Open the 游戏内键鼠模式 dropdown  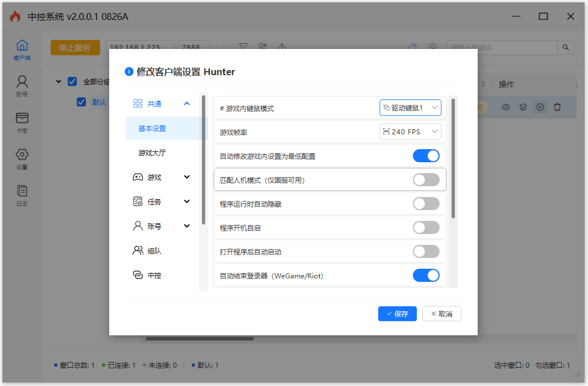(x=410, y=108)
